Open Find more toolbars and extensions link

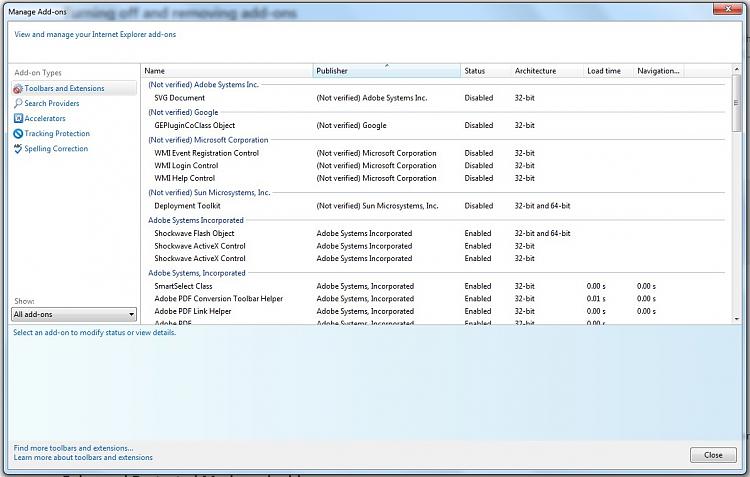(x=73, y=448)
